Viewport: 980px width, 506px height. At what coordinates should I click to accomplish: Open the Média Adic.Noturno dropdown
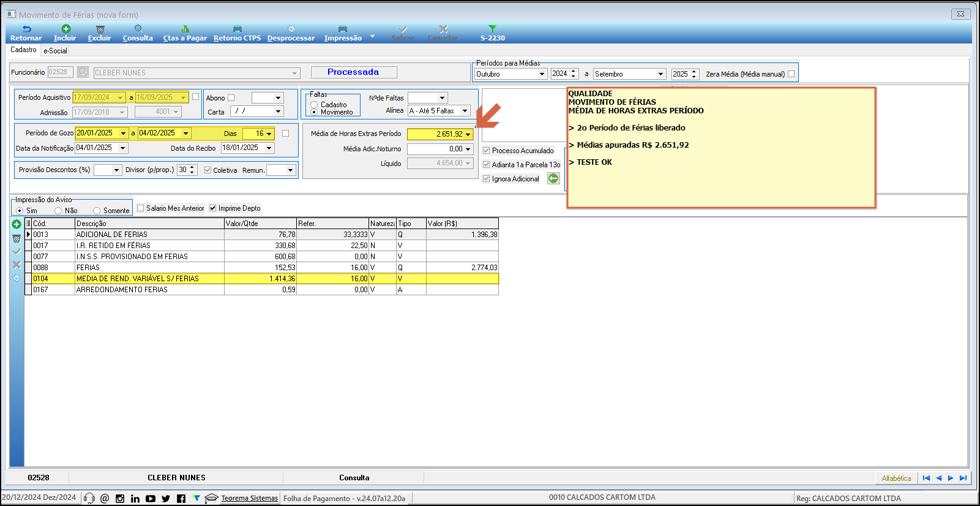(468, 149)
